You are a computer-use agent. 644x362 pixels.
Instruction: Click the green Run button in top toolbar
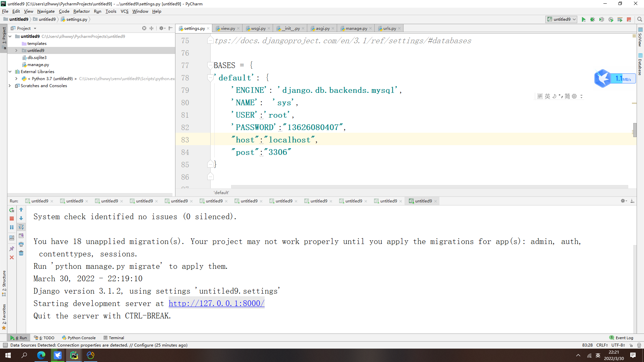(x=584, y=19)
